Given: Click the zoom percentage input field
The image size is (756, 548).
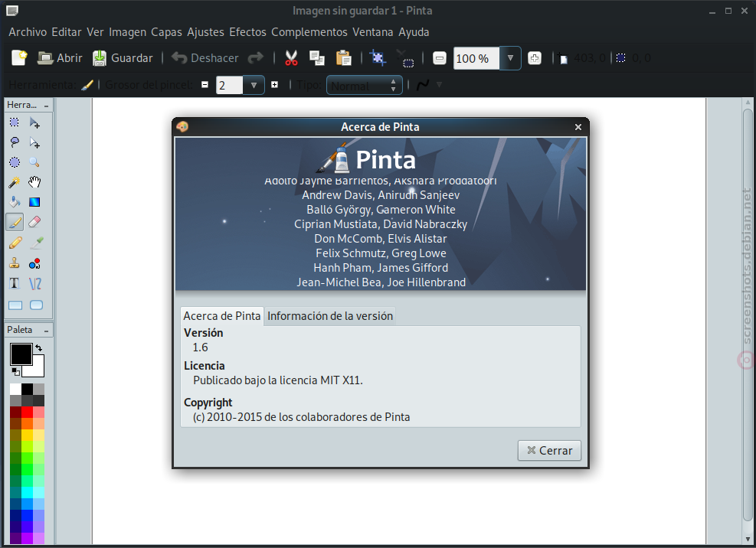Looking at the screenshot, I should point(476,58).
